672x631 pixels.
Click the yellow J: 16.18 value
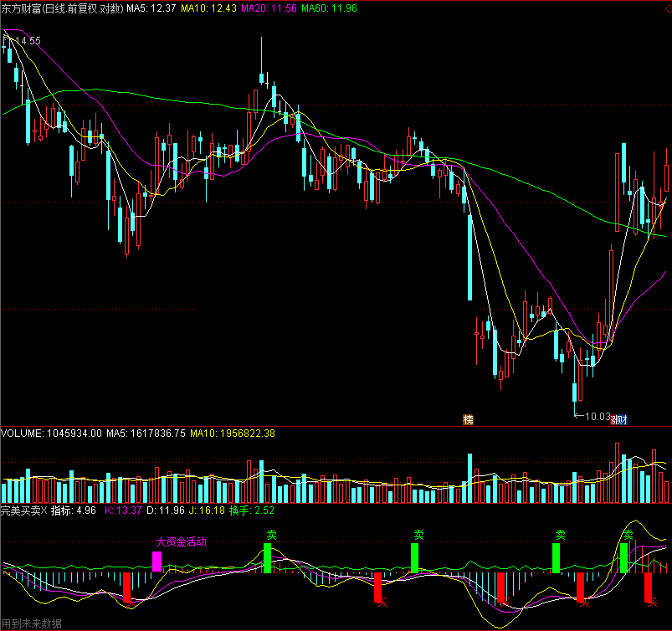pyautogui.click(x=207, y=510)
